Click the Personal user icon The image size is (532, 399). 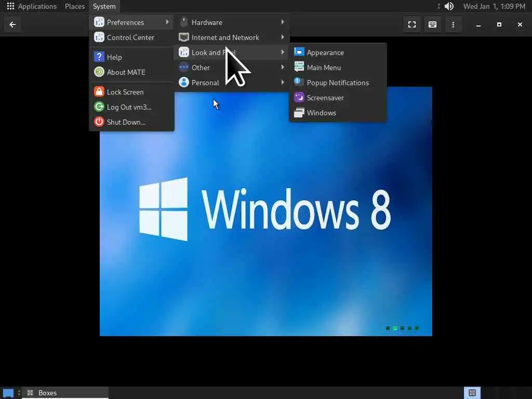coord(183,82)
